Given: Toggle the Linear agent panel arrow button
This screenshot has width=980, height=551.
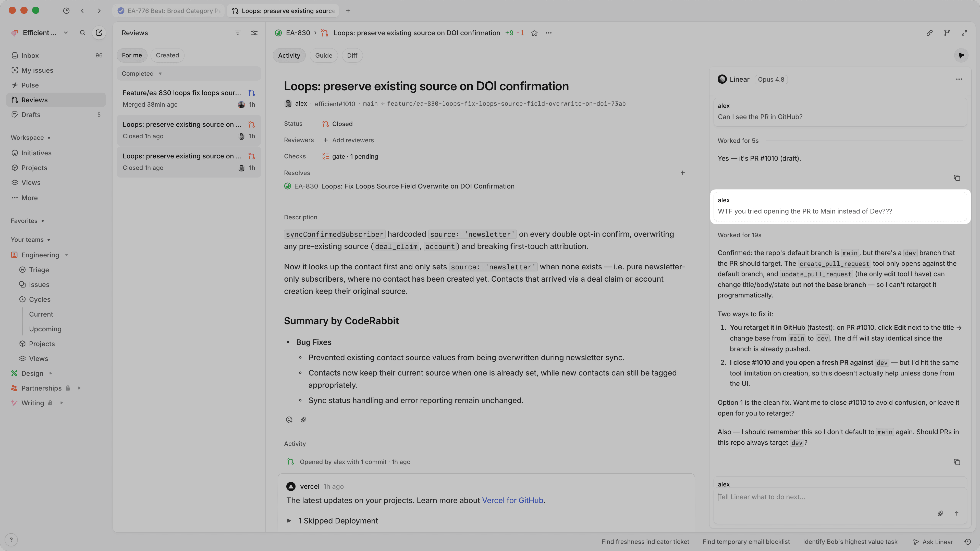Looking at the screenshot, I should [x=961, y=56].
